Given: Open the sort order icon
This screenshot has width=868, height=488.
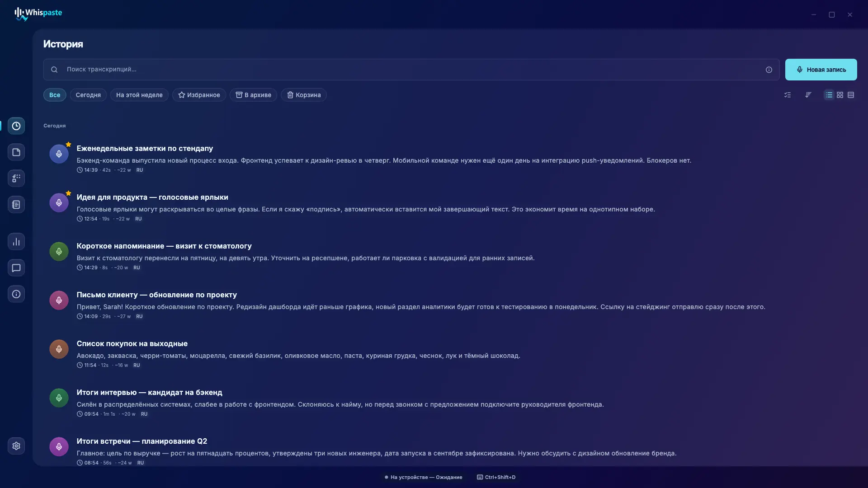Looking at the screenshot, I should [808, 95].
